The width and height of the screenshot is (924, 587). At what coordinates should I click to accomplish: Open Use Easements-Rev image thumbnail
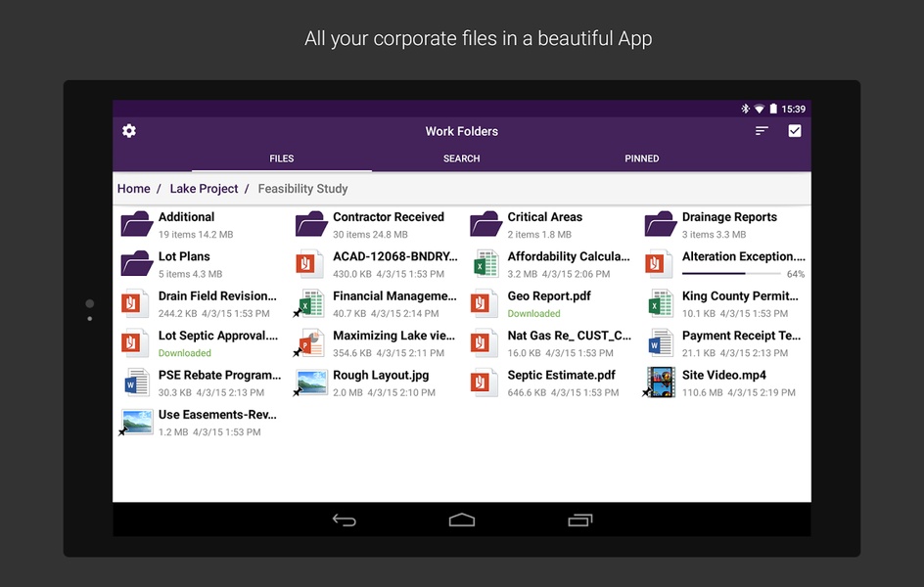point(137,422)
